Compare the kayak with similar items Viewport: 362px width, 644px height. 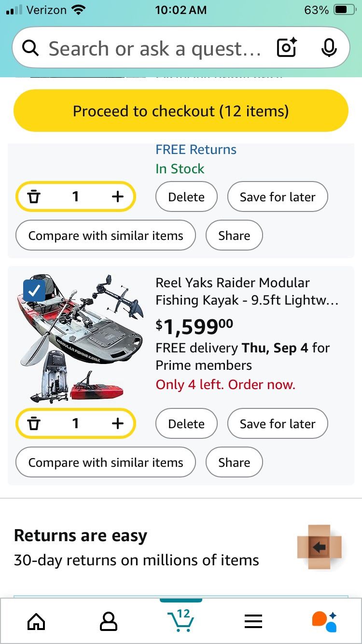pyautogui.click(x=105, y=462)
